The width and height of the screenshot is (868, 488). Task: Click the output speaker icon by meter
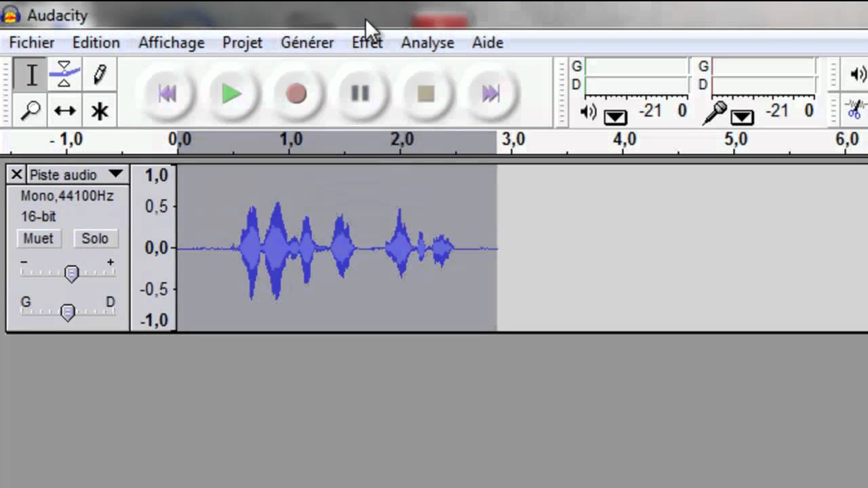point(588,113)
